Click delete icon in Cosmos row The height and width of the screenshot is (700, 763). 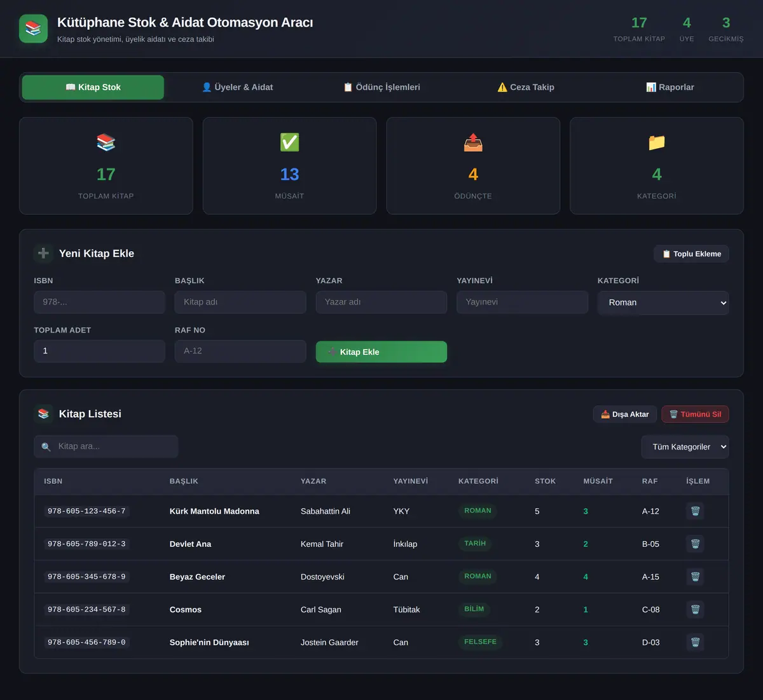695,609
